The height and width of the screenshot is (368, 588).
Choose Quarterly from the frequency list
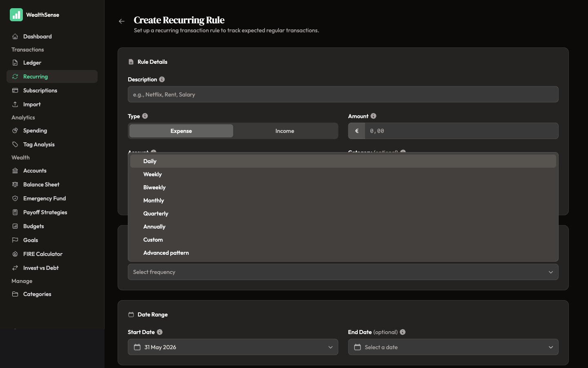343,213
